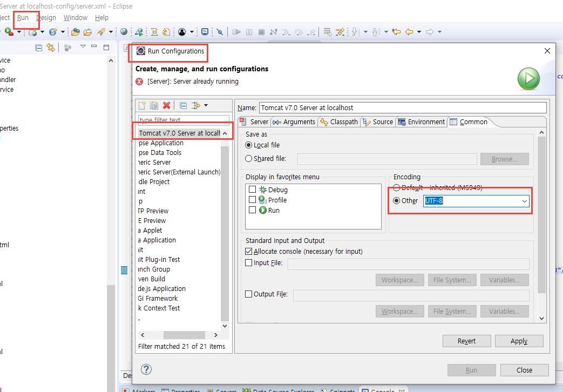The width and height of the screenshot is (563, 392).
Task: Switch to the Server tab
Action: click(x=254, y=122)
